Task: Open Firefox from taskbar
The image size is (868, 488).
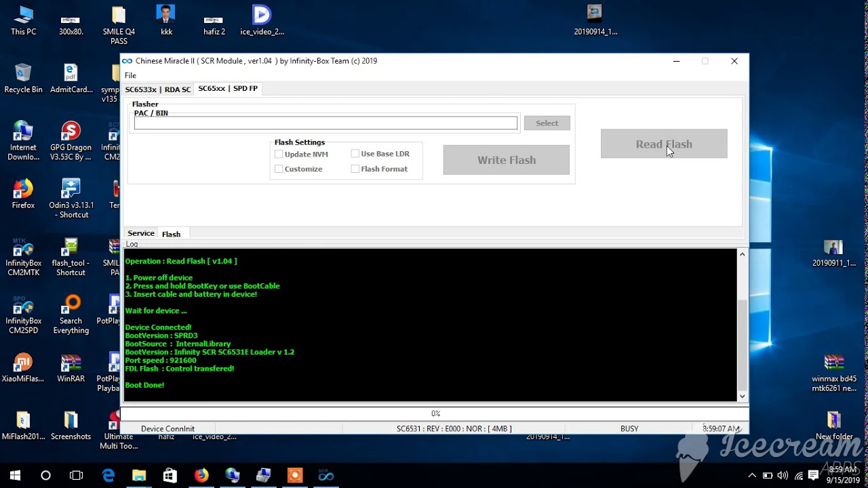Action: [201, 475]
